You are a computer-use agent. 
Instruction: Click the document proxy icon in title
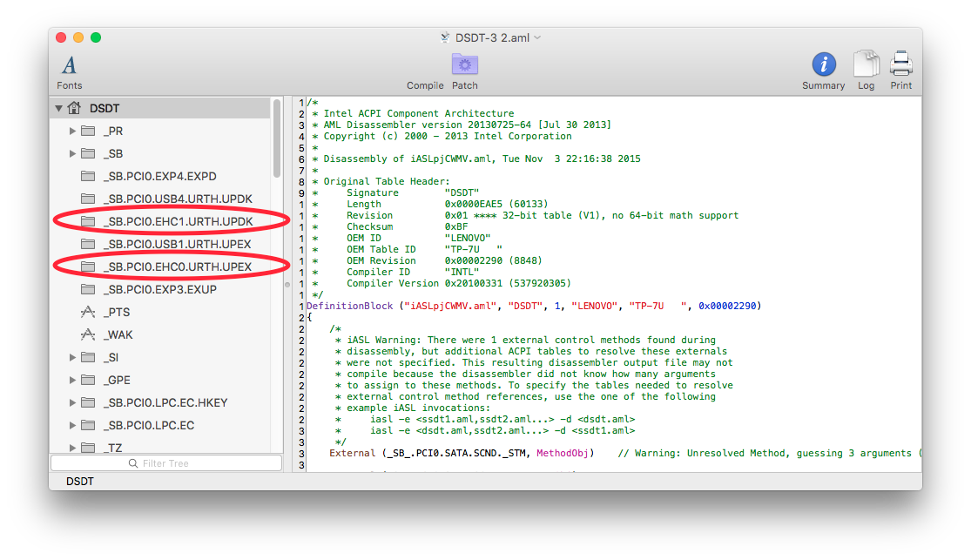click(445, 37)
